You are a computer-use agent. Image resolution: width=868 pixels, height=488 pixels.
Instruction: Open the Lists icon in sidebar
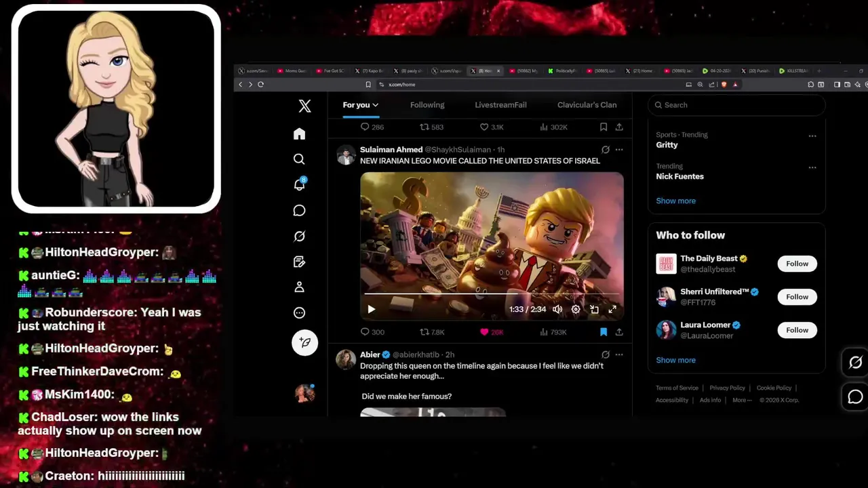[x=299, y=262]
